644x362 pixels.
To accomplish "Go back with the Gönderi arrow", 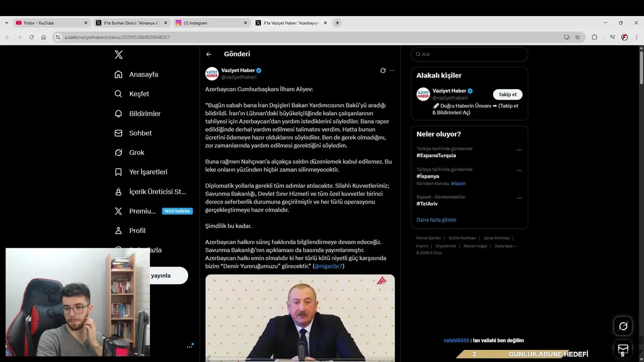I will pos(209,54).
